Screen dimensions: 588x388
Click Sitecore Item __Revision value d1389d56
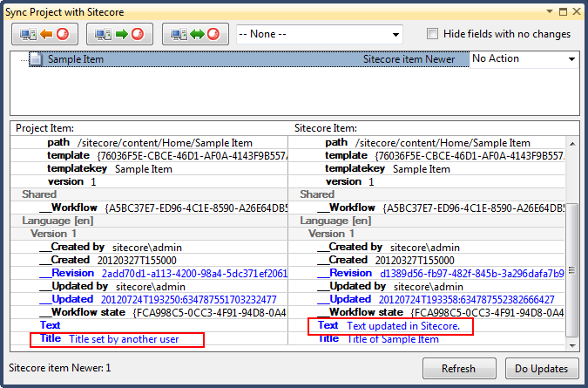point(472,274)
